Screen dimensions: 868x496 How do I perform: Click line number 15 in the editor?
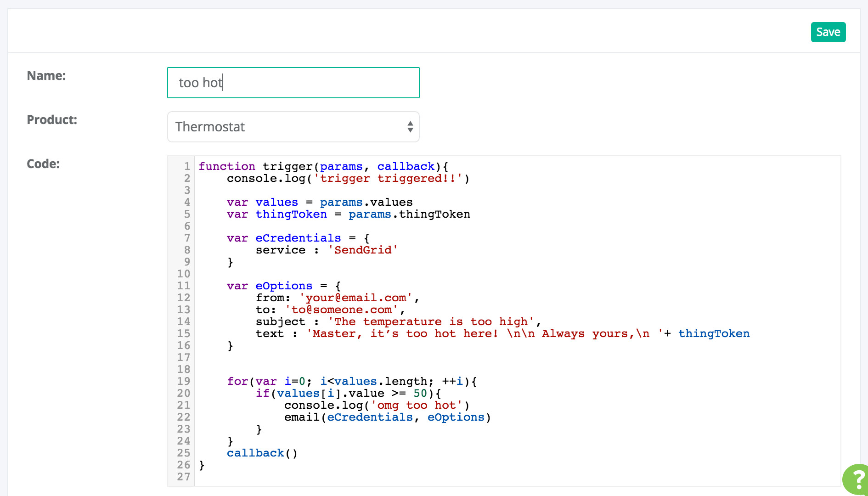pos(184,333)
